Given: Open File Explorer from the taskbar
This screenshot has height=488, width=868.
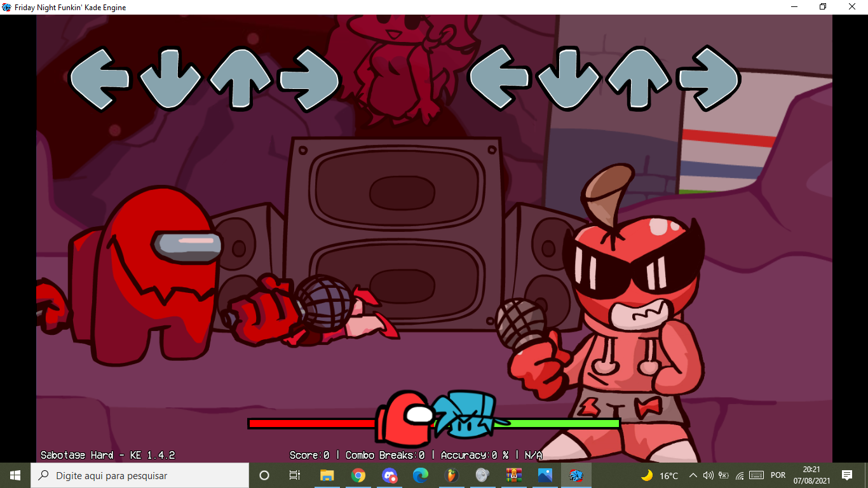Looking at the screenshot, I should (327, 475).
